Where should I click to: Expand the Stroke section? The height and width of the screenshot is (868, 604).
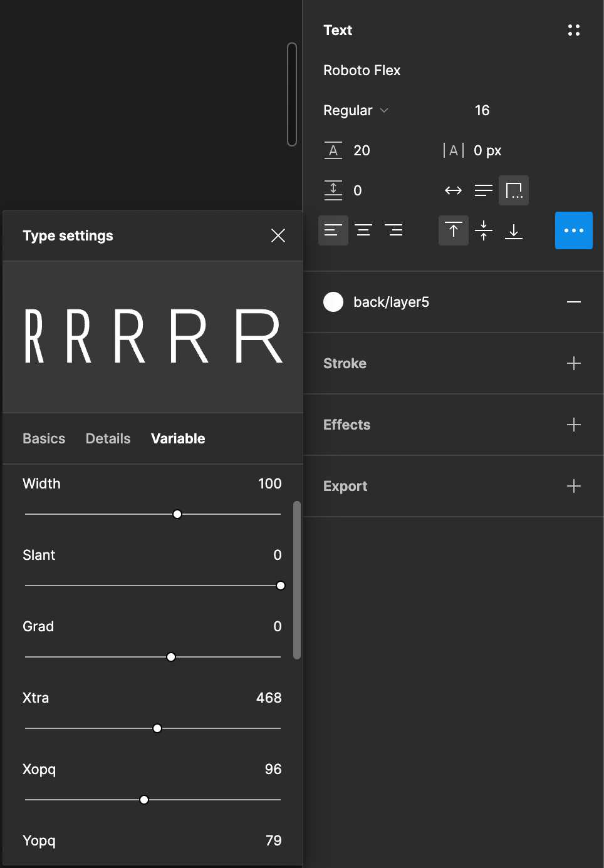[x=573, y=363]
